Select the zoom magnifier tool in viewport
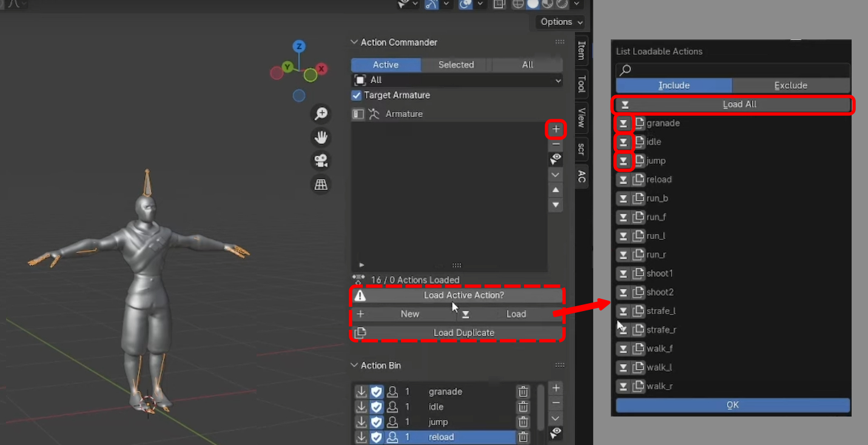The height and width of the screenshot is (445, 868). pos(321,113)
